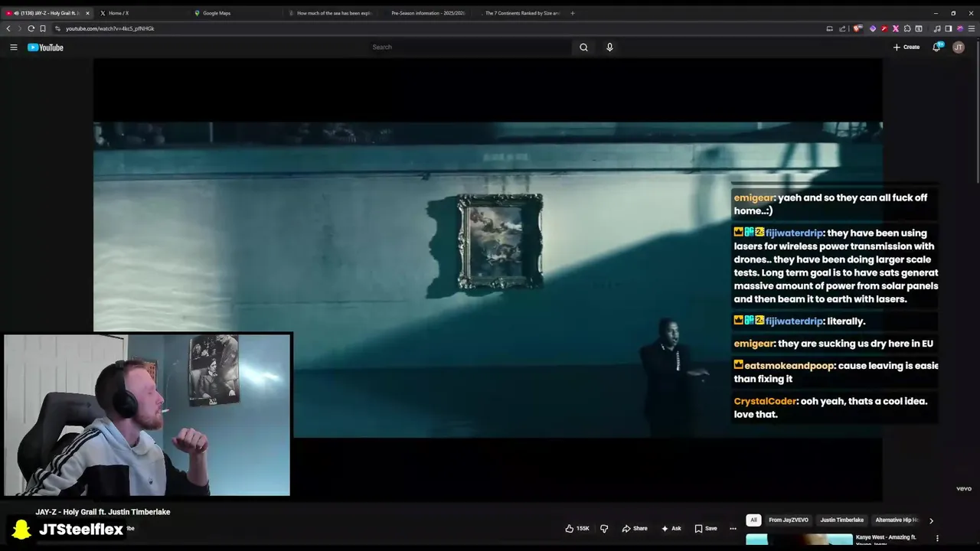Open the music note playlist icon in toolbar
The image size is (980, 551).
pyautogui.click(x=937, y=28)
